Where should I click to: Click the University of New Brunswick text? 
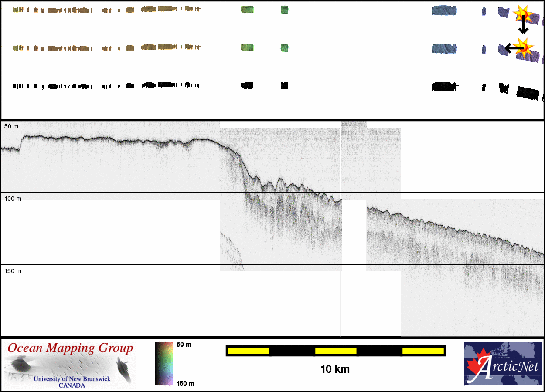pyautogui.click(x=72, y=379)
